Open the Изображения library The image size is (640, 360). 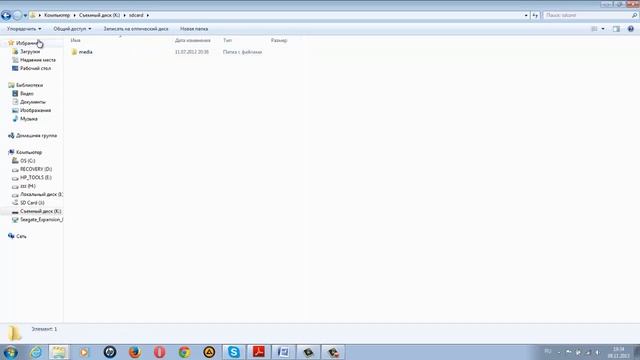[36, 110]
